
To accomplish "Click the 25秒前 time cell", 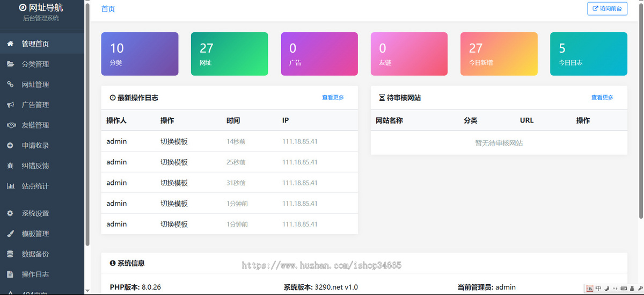I will point(236,162).
